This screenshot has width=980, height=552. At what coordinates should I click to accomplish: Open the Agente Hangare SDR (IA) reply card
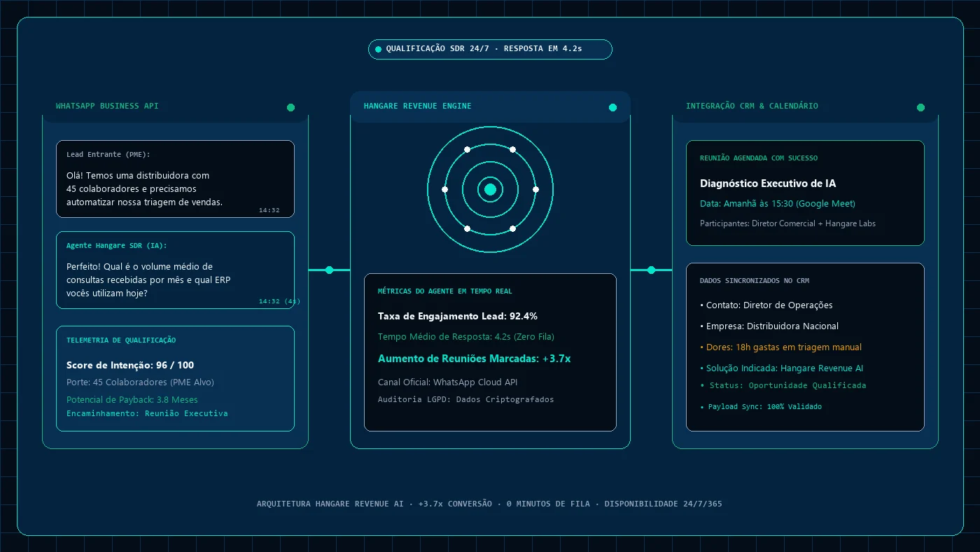175,270
